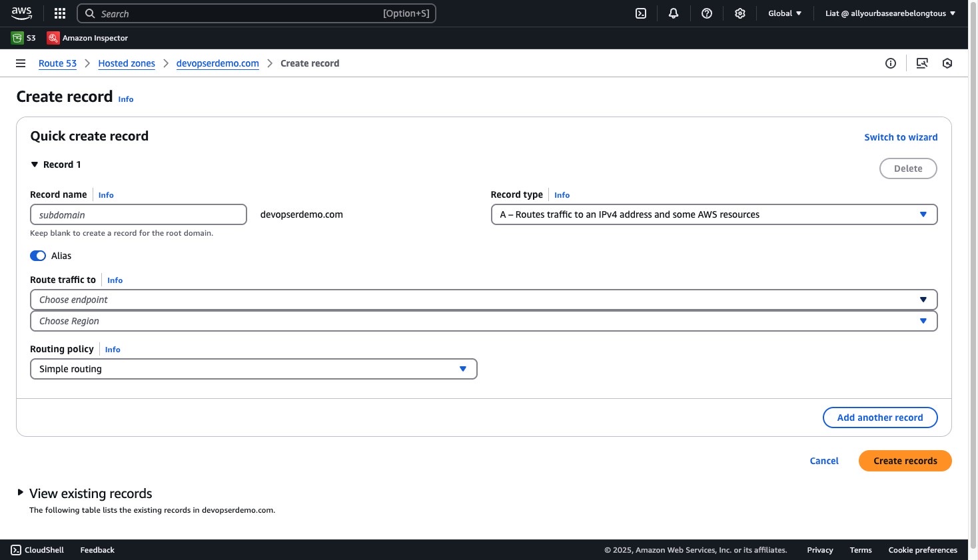This screenshot has width=978, height=560.
Task: Open settings gear icon in top bar
Action: click(x=739, y=13)
